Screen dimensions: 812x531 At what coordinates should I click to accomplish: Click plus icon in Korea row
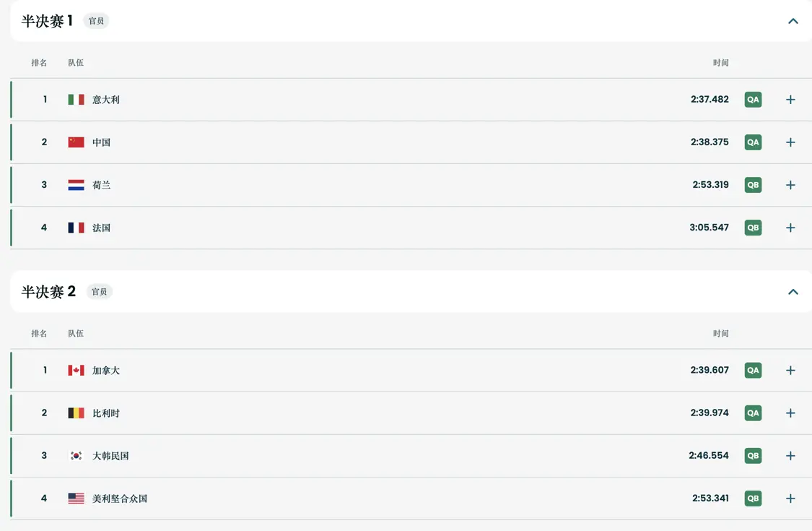click(x=790, y=455)
